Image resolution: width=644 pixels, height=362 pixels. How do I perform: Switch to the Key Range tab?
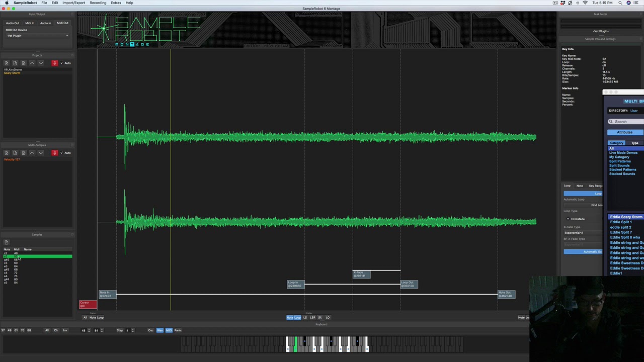click(595, 186)
